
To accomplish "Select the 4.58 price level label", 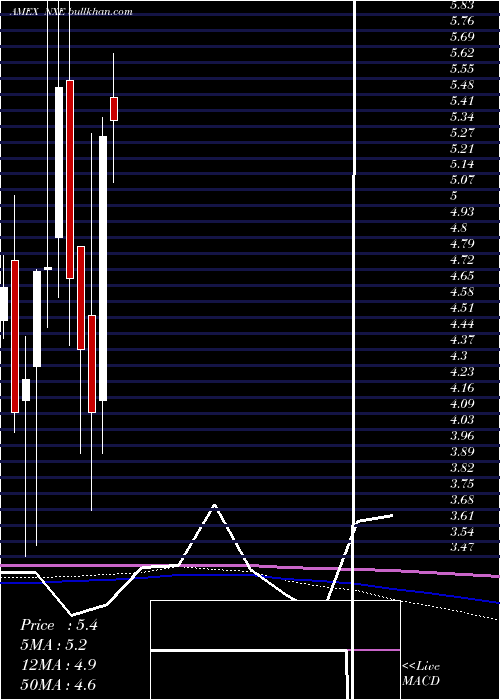I will (462, 292).
